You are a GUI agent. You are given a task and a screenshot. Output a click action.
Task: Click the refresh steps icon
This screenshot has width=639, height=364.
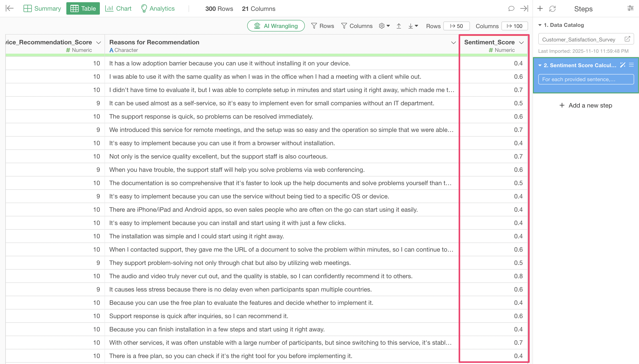tap(552, 9)
